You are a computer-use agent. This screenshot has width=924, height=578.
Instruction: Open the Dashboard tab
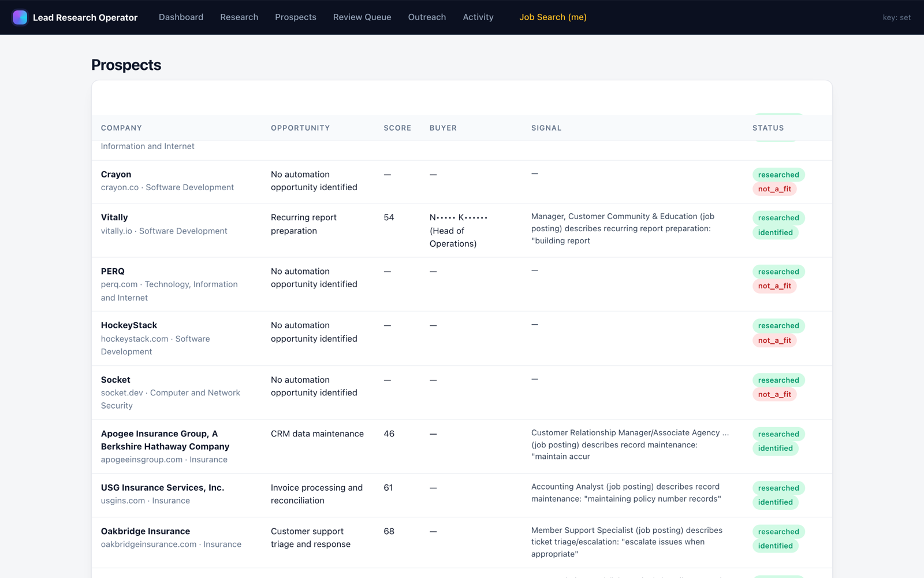181,17
